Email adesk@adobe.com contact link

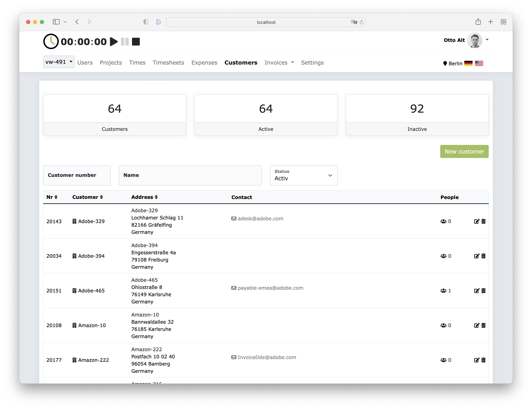(x=260, y=219)
